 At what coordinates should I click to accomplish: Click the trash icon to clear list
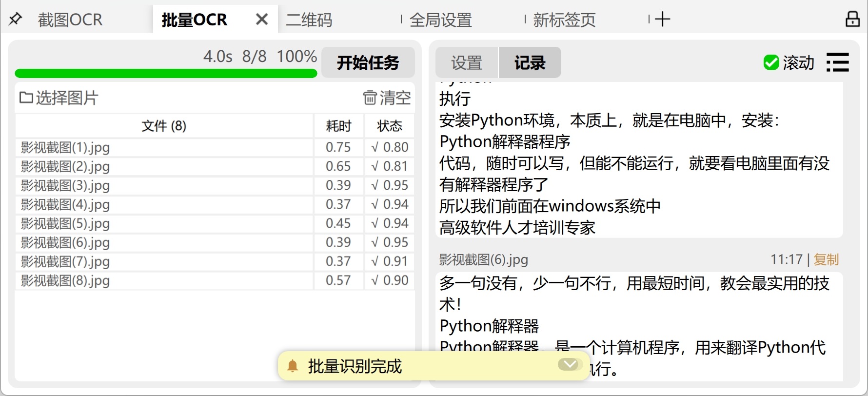coord(370,98)
